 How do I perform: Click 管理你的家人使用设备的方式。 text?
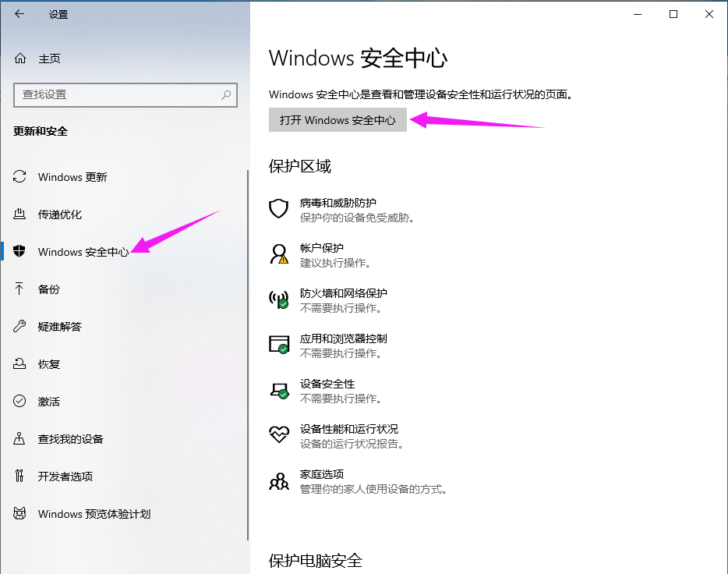tap(373, 489)
